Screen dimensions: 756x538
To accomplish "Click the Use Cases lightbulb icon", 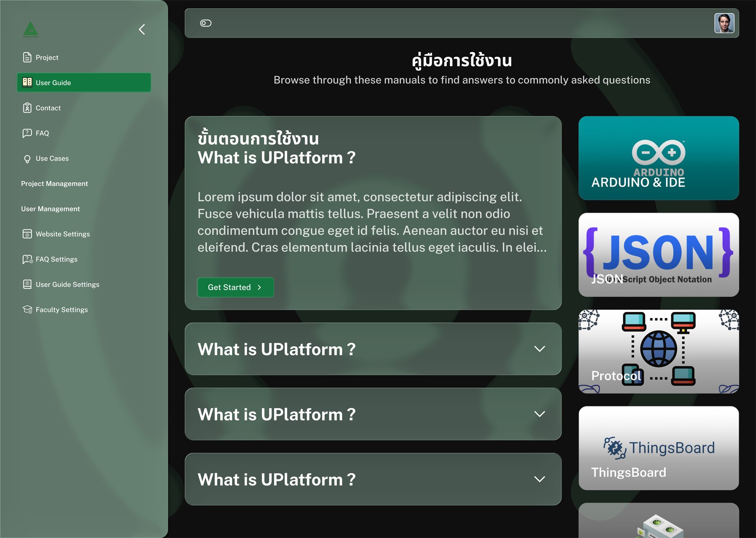I will tap(27, 159).
